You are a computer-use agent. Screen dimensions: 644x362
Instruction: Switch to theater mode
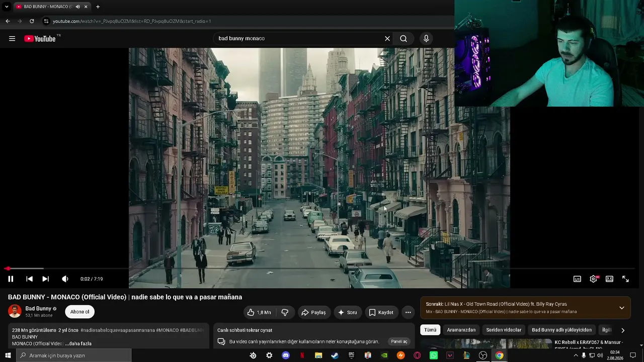point(609,279)
